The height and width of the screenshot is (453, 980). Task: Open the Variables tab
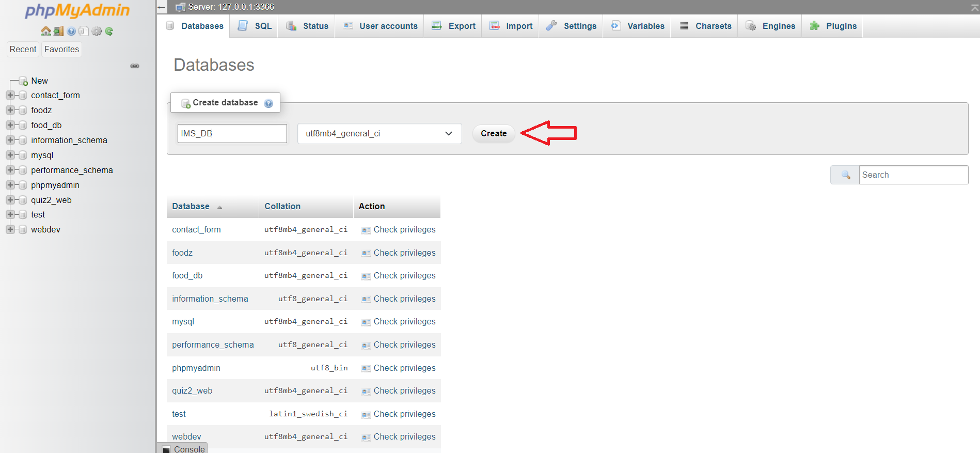637,26
